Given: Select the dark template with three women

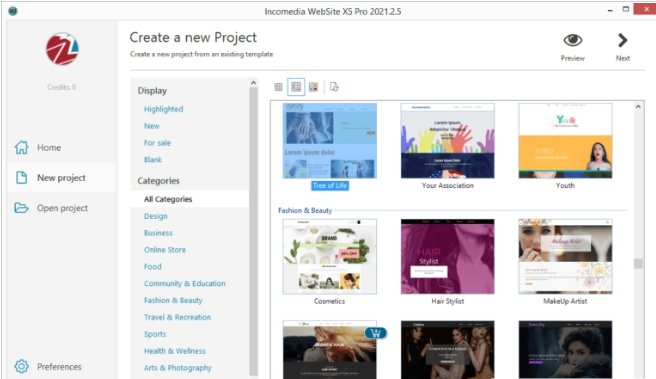Looking at the screenshot, I should click(447, 350).
